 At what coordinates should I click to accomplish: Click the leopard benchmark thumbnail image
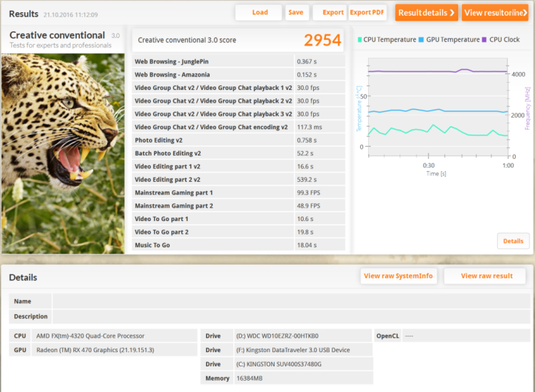tap(63, 153)
